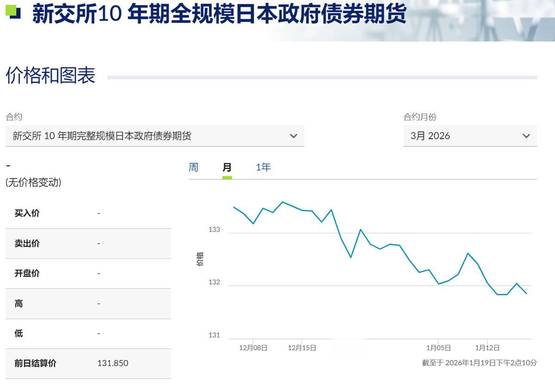
Task: Click the 133 price axis label
Action: [214, 230]
